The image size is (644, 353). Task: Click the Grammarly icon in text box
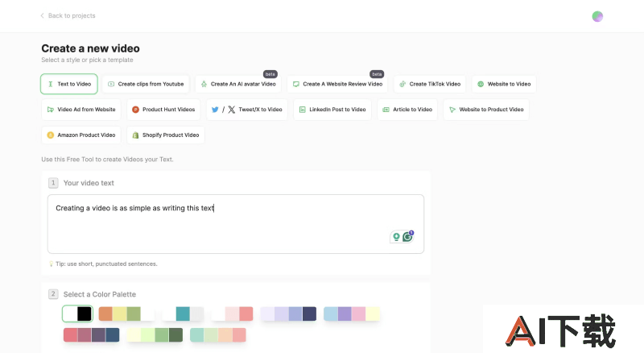coord(407,237)
